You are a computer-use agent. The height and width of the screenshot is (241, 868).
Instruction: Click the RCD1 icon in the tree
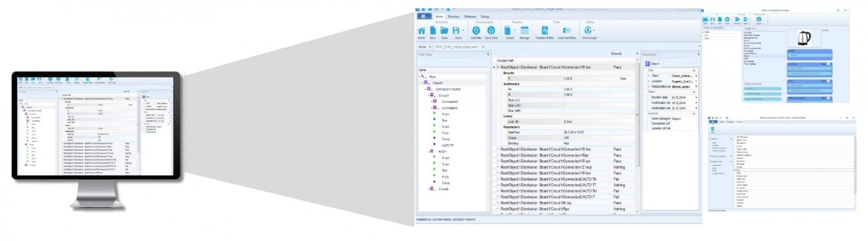point(432,151)
